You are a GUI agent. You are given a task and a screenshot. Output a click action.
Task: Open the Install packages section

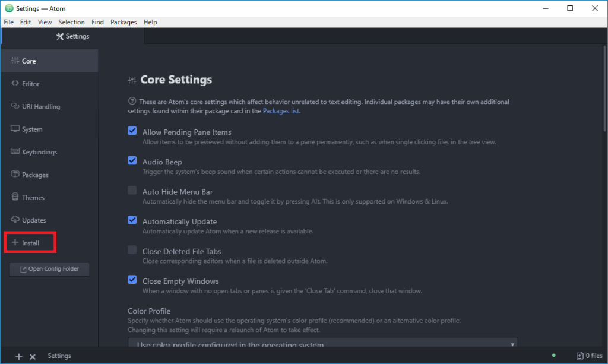pyautogui.click(x=28, y=242)
